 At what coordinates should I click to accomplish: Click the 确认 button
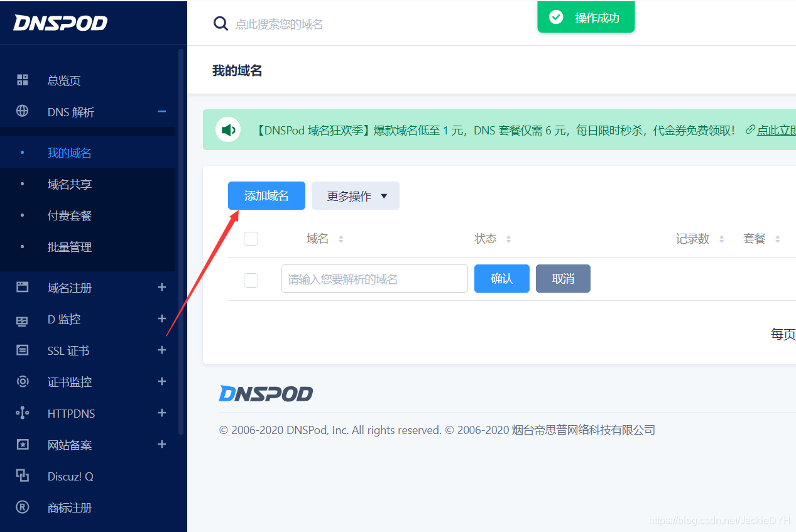(502, 278)
